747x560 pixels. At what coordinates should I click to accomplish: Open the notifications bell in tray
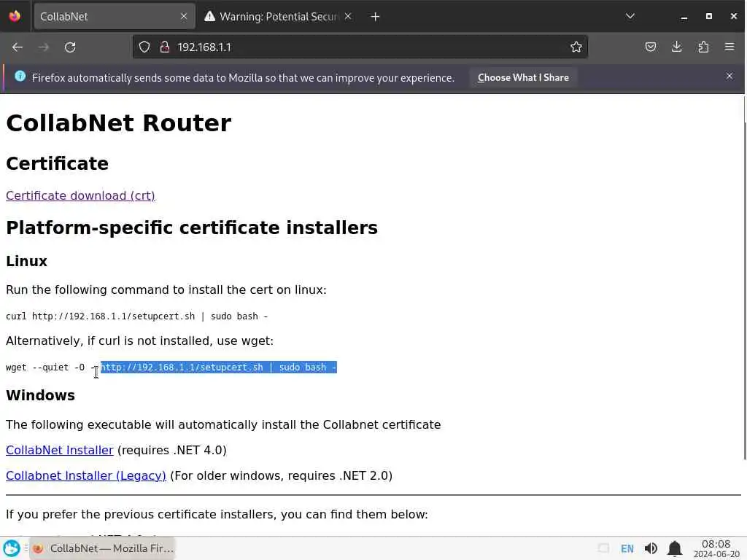(x=674, y=548)
